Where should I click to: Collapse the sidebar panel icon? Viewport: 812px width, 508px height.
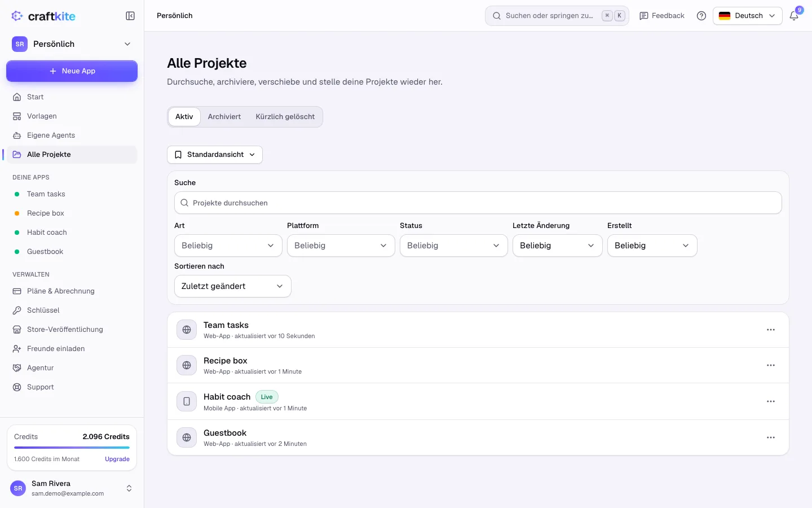tap(130, 16)
